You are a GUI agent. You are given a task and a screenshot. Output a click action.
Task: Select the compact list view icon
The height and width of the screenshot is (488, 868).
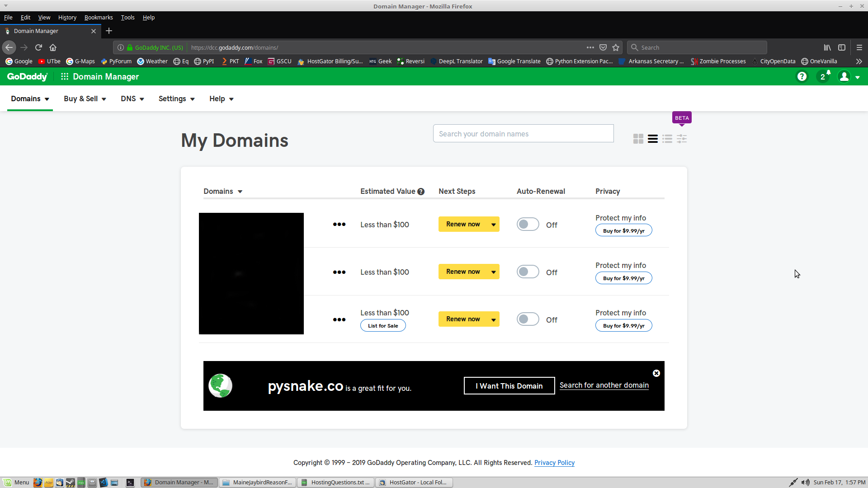[667, 139]
